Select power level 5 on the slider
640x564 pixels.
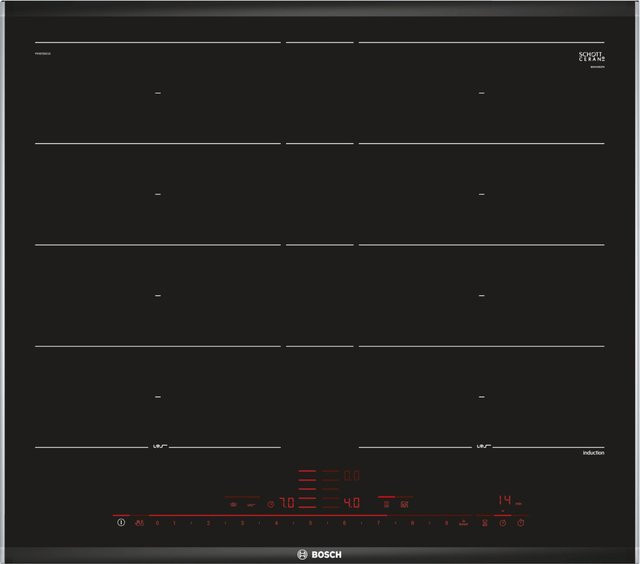[x=310, y=523]
